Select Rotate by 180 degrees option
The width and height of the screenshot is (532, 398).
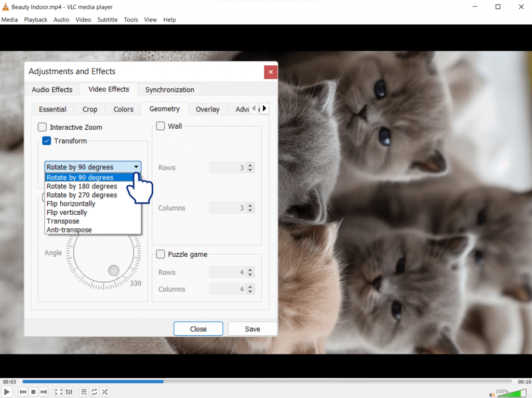tap(92, 186)
